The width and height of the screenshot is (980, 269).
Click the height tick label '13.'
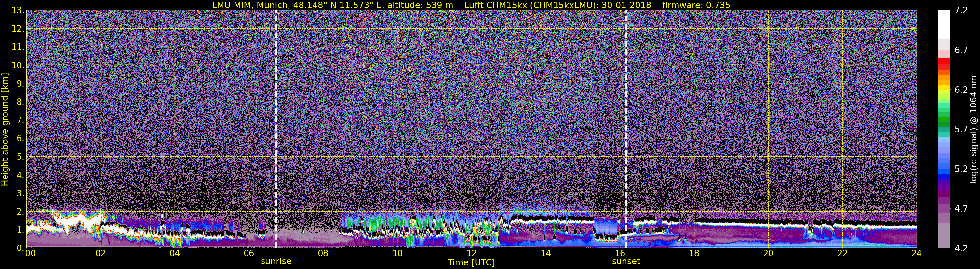18,11
